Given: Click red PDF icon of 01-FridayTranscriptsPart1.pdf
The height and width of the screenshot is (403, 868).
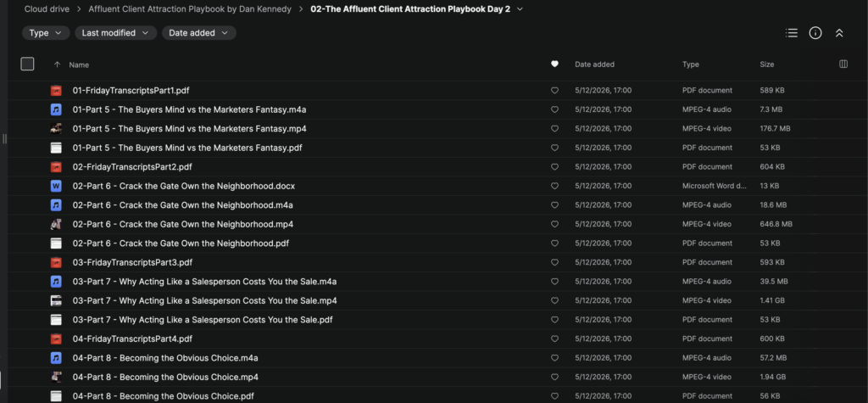Looking at the screenshot, I should pos(56,90).
